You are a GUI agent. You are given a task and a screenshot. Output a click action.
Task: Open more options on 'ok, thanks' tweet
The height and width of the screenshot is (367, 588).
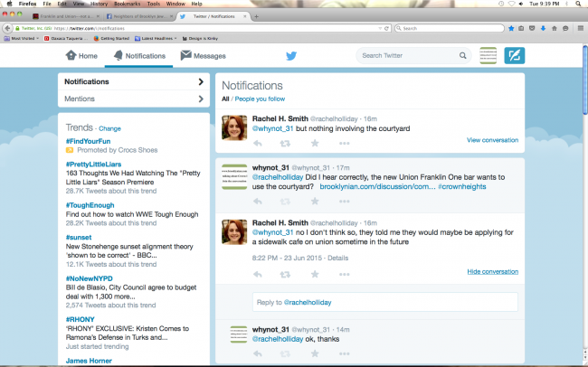345,353
